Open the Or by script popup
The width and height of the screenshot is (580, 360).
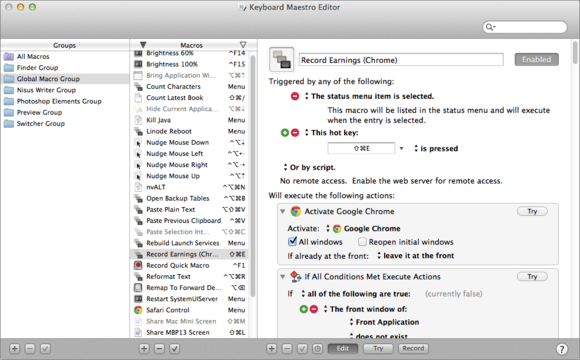tap(309, 167)
